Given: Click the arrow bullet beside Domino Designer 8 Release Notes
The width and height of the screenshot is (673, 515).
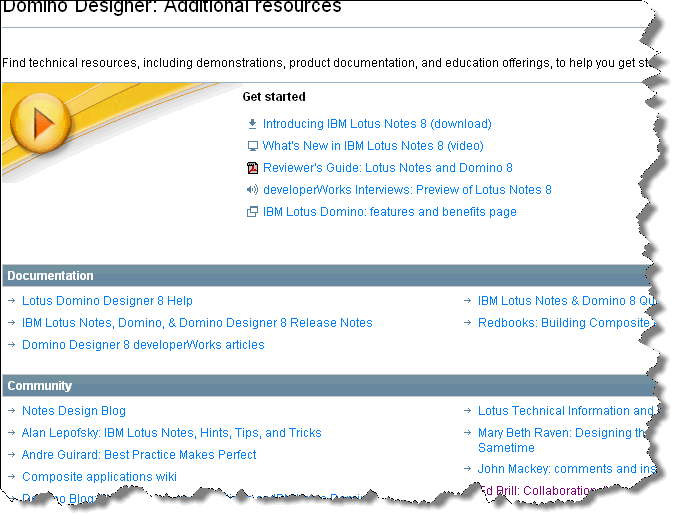Looking at the screenshot, I should coord(12,323).
